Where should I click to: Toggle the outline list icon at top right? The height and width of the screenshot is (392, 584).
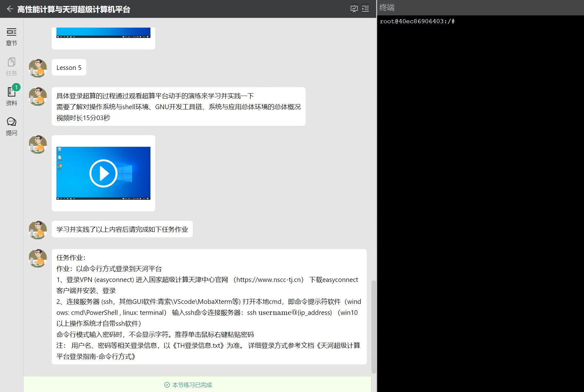366,9
